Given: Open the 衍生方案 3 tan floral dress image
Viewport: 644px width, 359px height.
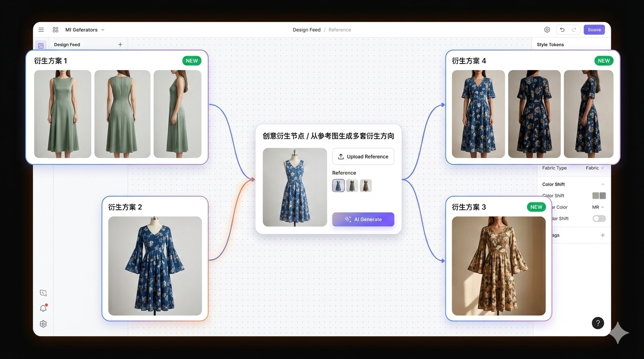Looking at the screenshot, I should (499, 266).
